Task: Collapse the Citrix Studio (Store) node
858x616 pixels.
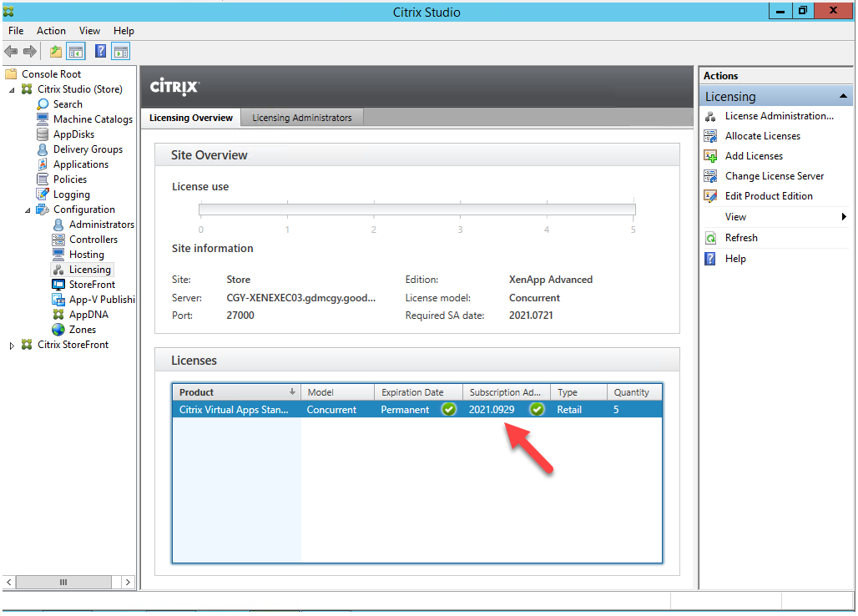Action: (x=12, y=89)
